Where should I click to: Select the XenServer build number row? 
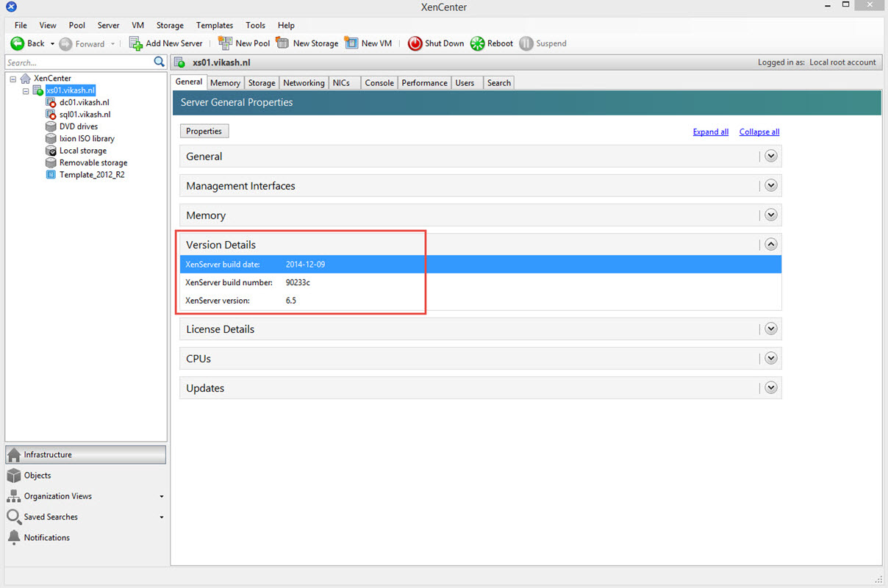[481, 282]
